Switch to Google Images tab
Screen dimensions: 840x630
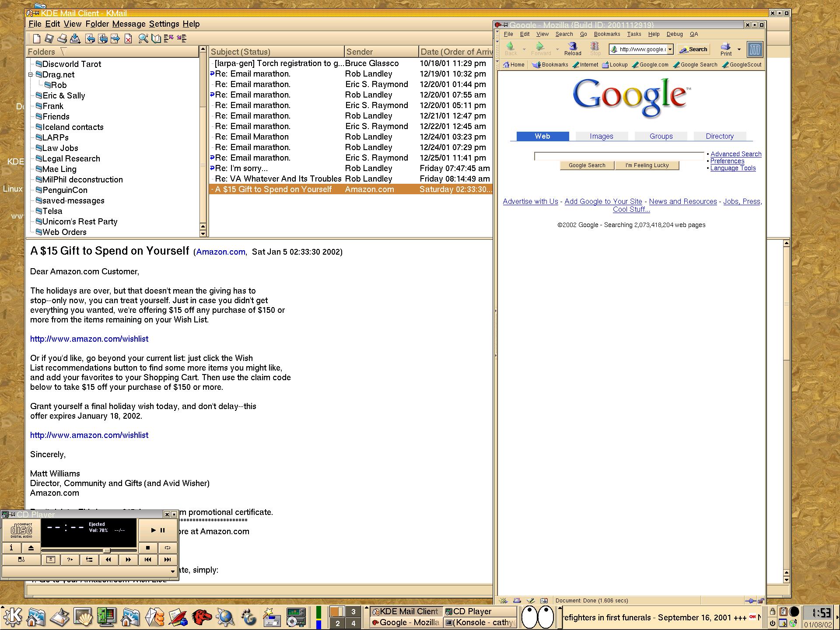pyautogui.click(x=601, y=136)
